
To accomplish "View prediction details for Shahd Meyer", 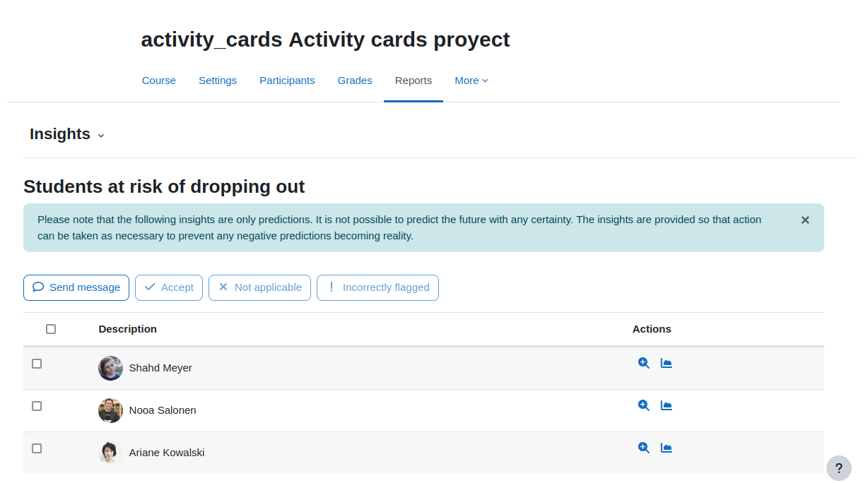I will 643,363.
